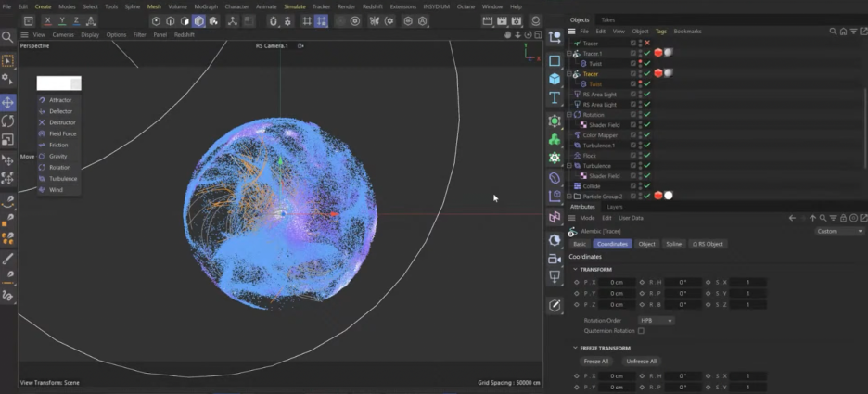The width and height of the screenshot is (868, 394).
Task: Click the white search field above Attractor
Action: point(58,83)
